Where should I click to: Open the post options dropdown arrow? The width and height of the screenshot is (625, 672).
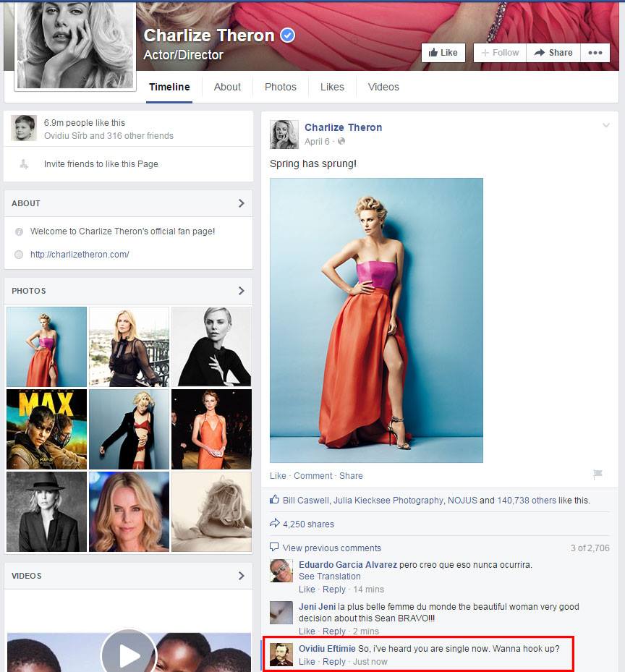tap(605, 125)
